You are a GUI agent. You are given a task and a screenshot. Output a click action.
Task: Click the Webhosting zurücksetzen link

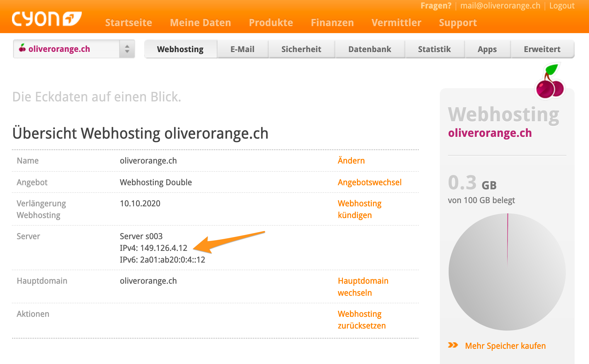point(362,320)
